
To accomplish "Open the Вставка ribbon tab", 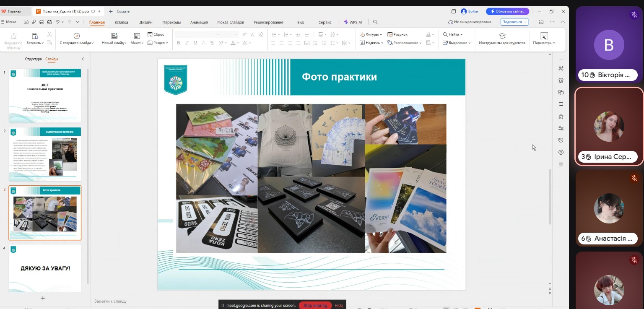I will coord(121,22).
